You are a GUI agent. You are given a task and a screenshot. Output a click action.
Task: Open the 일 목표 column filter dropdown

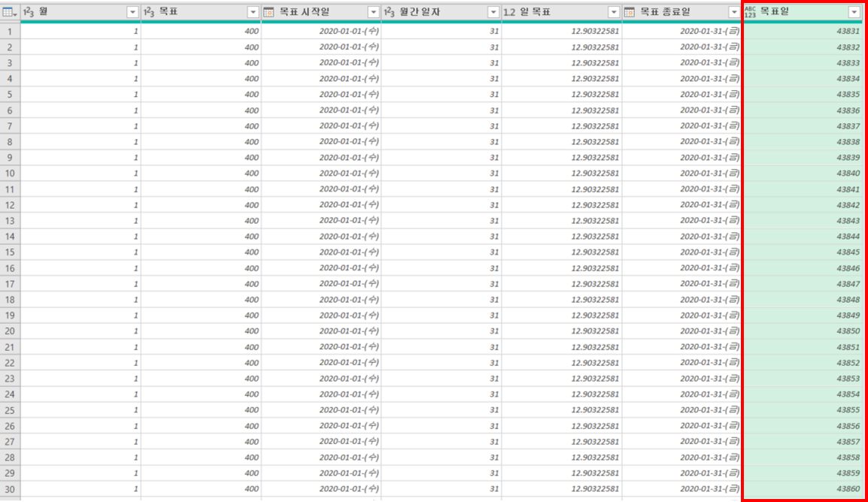point(614,12)
